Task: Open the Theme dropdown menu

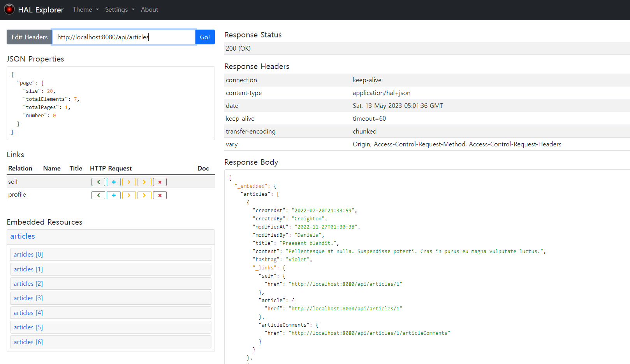Action: pos(86,9)
